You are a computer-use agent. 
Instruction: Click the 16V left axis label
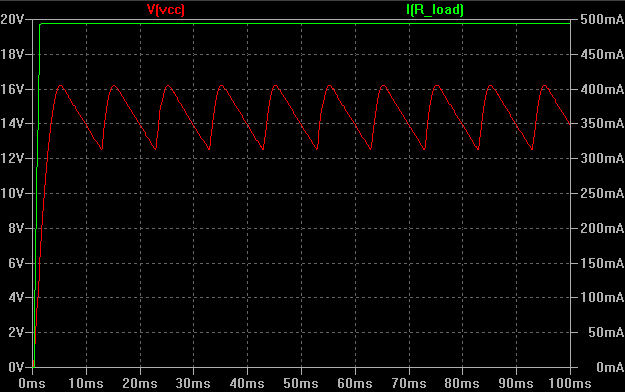pyautogui.click(x=13, y=89)
